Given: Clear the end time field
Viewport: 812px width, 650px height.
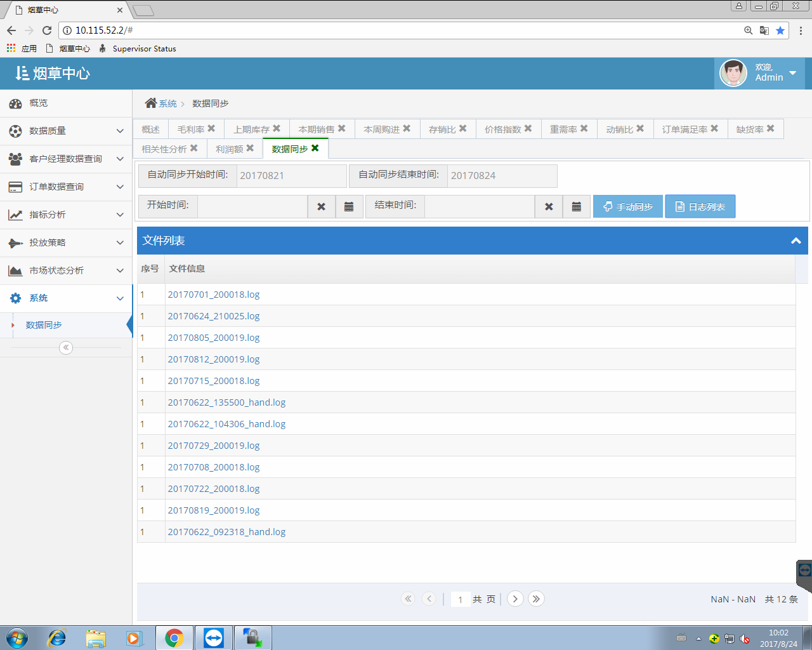Looking at the screenshot, I should (549, 207).
